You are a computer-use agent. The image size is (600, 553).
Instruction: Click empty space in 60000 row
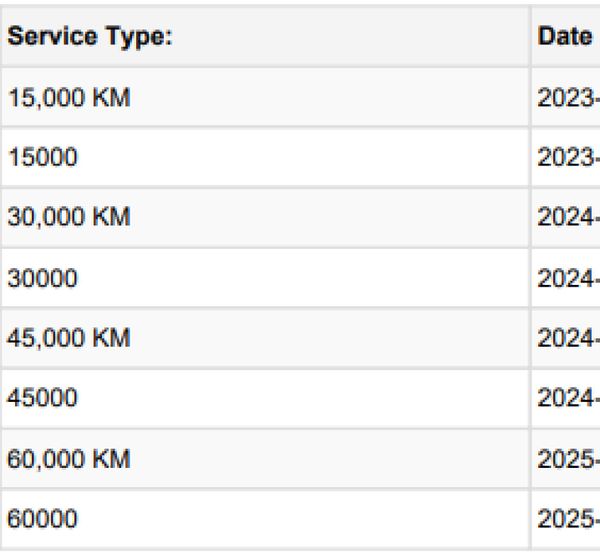pyautogui.click(x=302, y=519)
